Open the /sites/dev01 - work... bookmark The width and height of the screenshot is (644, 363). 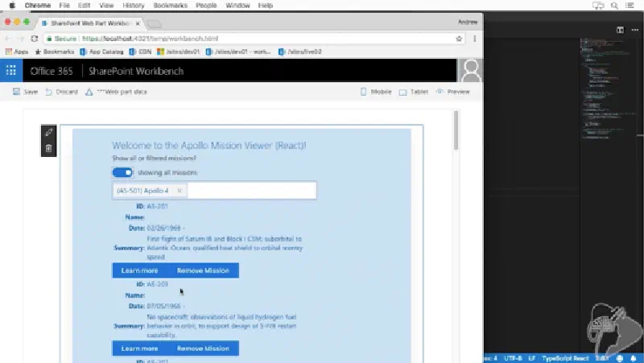(x=237, y=52)
